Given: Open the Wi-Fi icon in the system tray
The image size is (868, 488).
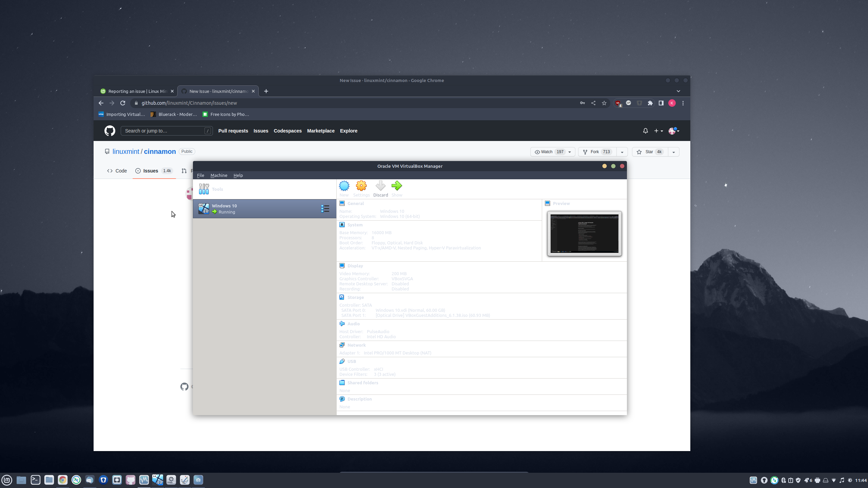Looking at the screenshot, I should 834,480.
